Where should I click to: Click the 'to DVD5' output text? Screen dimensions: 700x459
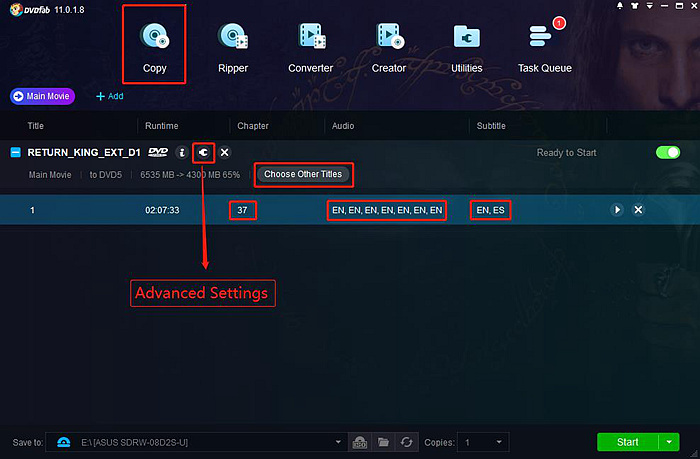click(x=105, y=175)
